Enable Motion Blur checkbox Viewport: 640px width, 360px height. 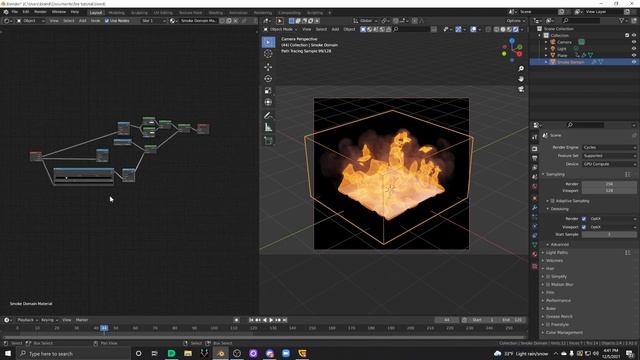point(548,284)
